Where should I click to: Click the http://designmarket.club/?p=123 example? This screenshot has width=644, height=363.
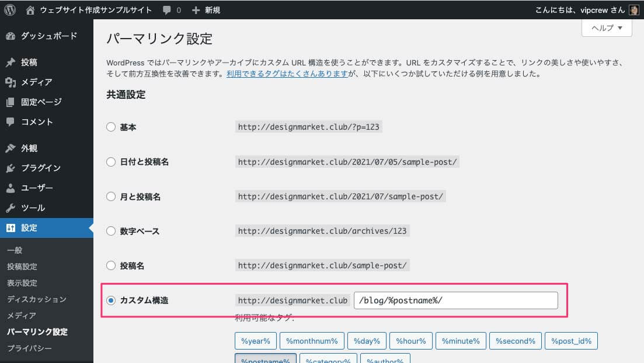pyautogui.click(x=308, y=127)
